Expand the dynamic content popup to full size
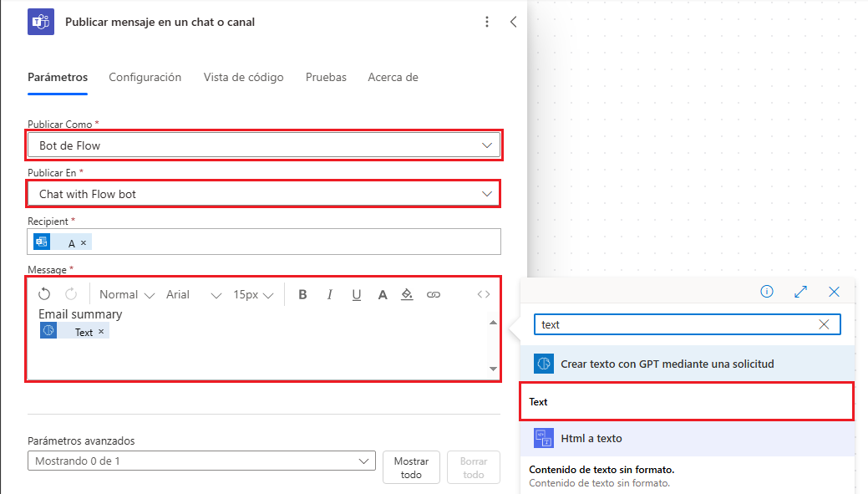 coord(800,292)
